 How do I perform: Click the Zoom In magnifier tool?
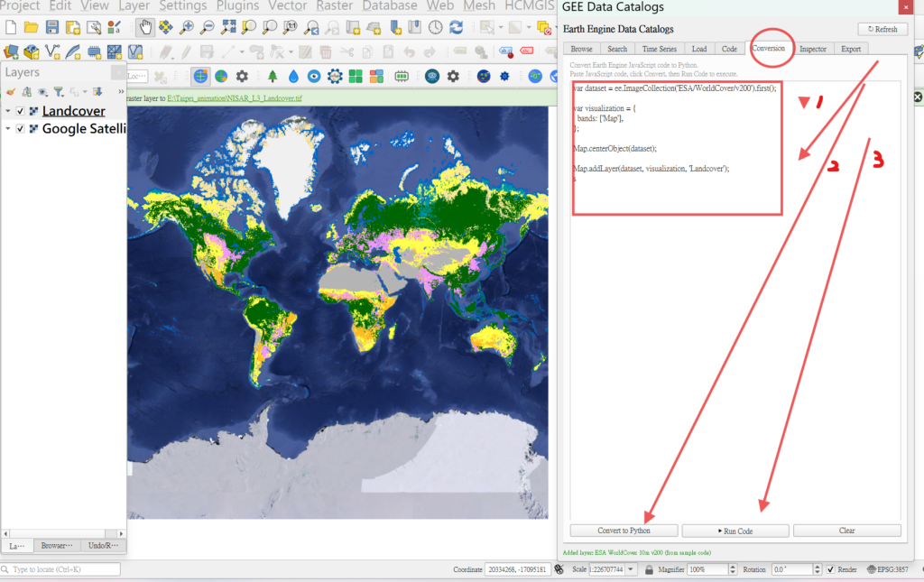coord(187,28)
